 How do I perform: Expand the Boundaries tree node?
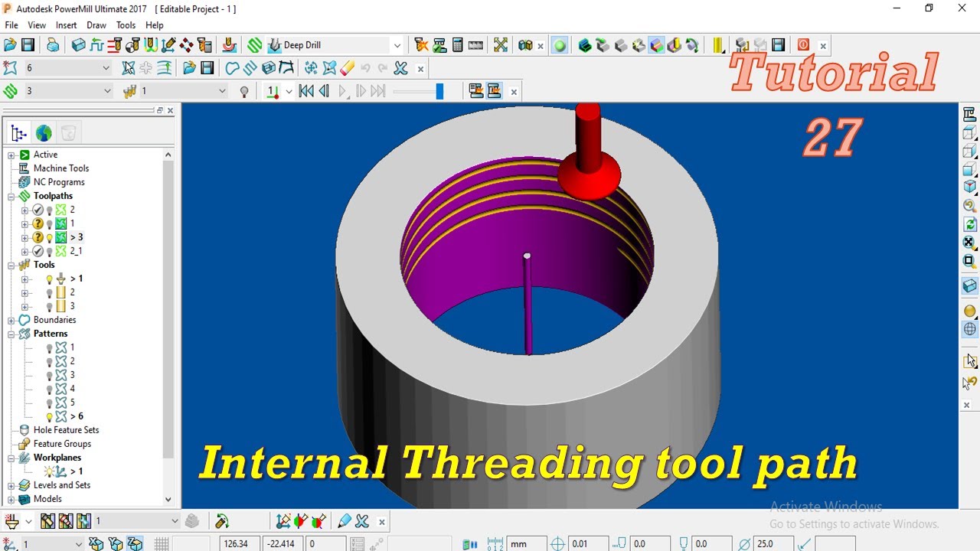point(11,320)
